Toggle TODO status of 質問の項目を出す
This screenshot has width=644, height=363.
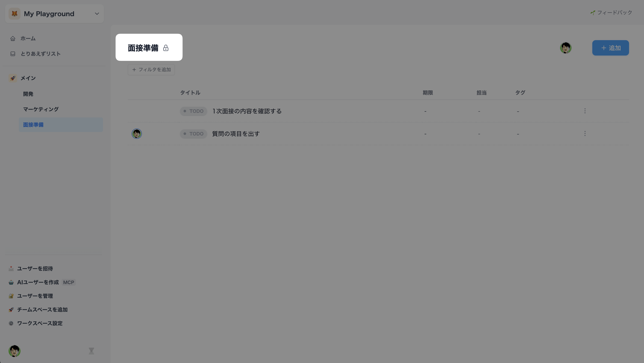(x=193, y=134)
